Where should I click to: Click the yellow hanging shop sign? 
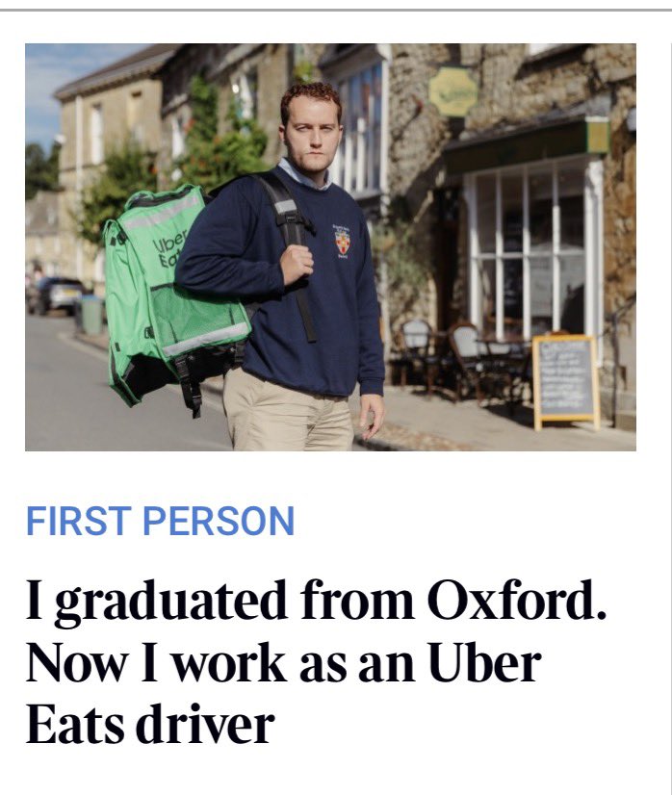453,91
